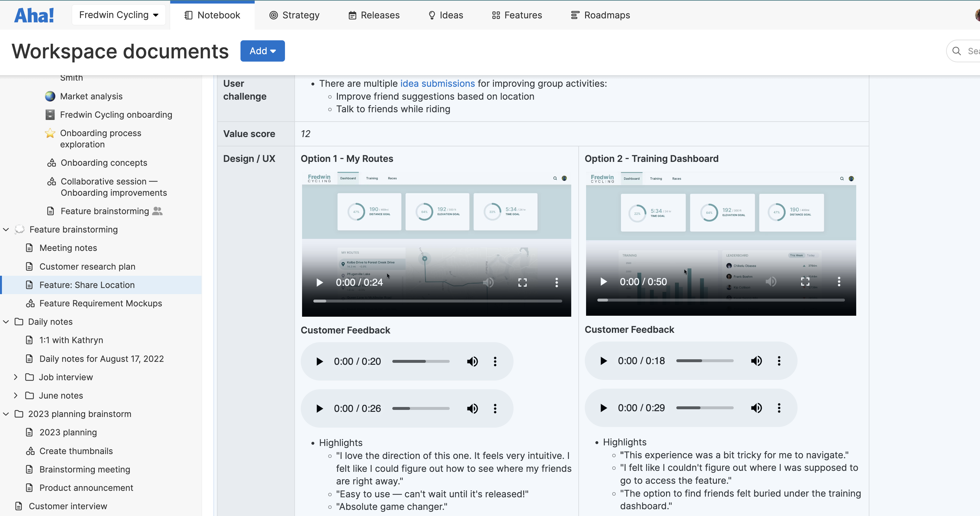980x516 pixels.
Task: Play the 0:26 customer feedback audio
Action: [319, 409]
